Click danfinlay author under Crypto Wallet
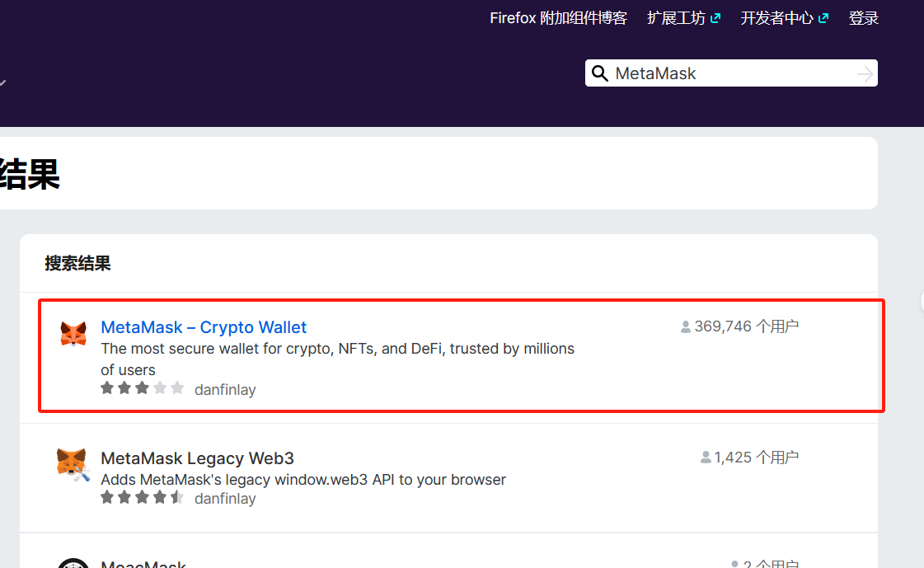Image resolution: width=924 pixels, height=568 pixels. (x=225, y=390)
